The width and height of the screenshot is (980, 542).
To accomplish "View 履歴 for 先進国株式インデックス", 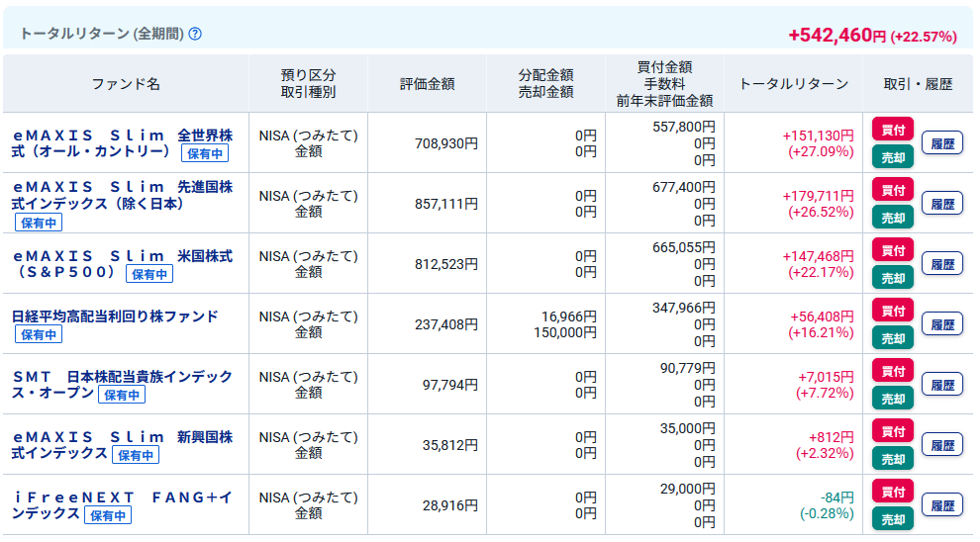I will click(x=941, y=204).
